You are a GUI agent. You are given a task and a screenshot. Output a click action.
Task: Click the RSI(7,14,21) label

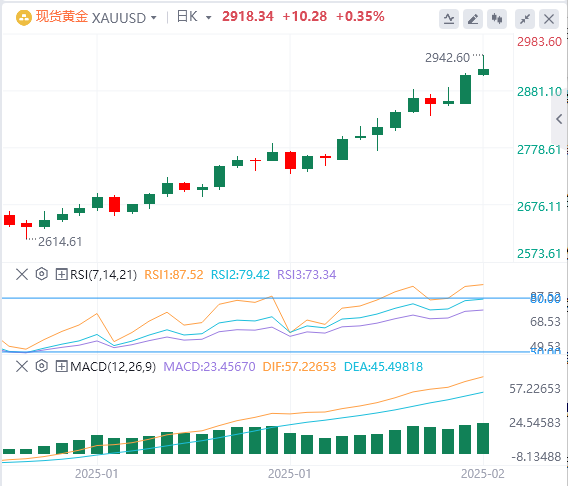coord(104,275)
